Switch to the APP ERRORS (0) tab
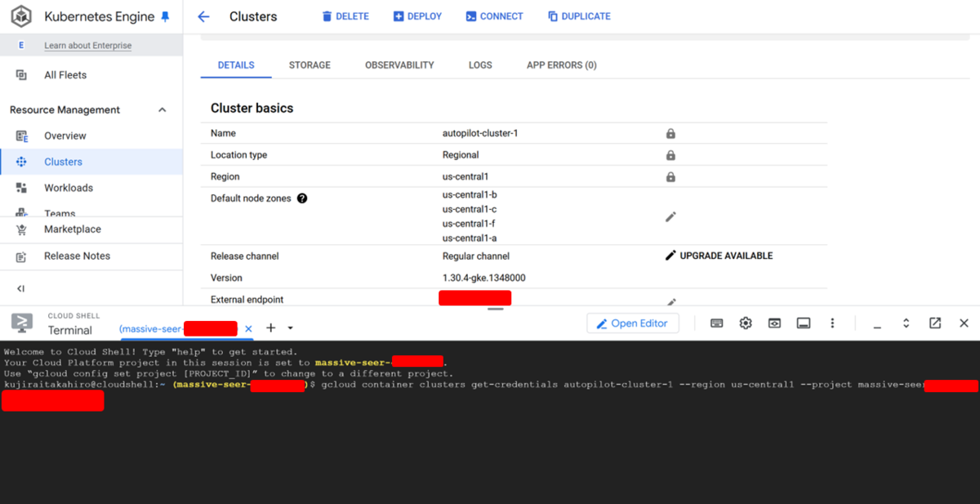This screenshot has height=504, width=980. (561, 65)
